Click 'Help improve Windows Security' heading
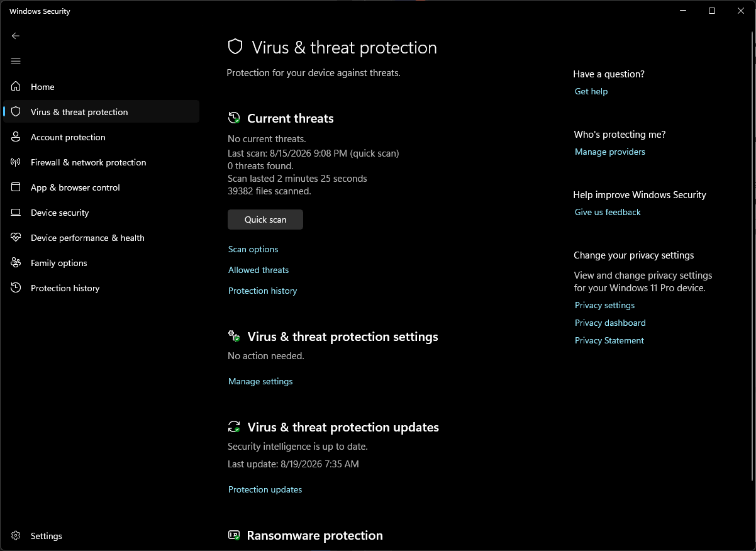 (640, 195)
